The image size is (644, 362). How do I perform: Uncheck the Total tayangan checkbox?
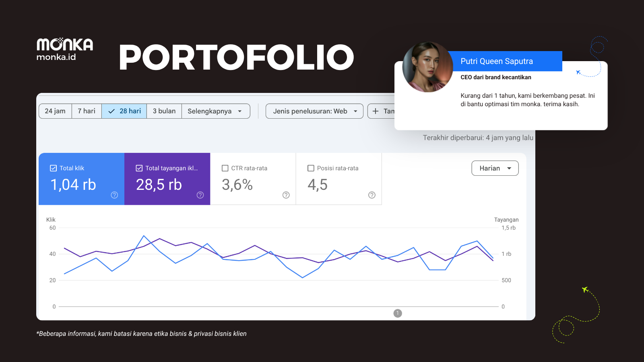(x=139, y=168)
